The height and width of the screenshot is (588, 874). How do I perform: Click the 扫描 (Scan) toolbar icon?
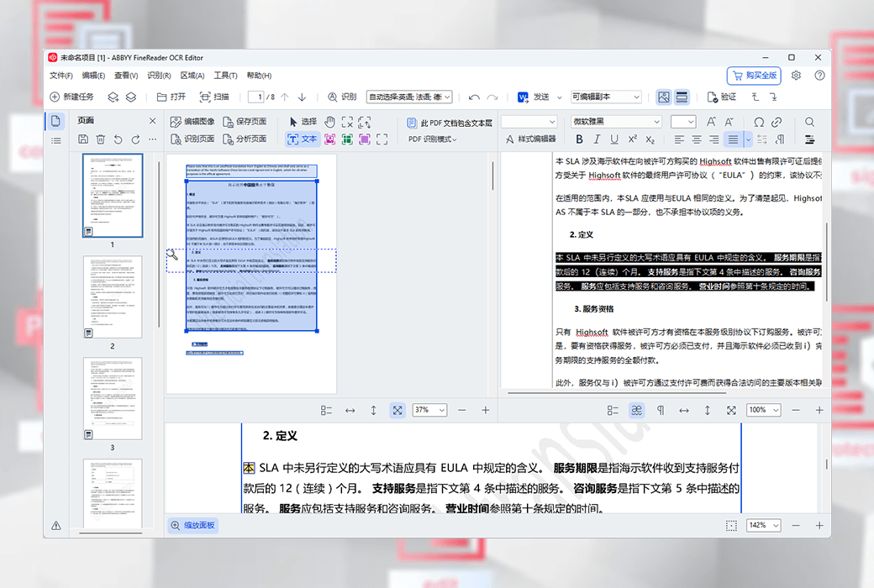click(x=214, y=97)
